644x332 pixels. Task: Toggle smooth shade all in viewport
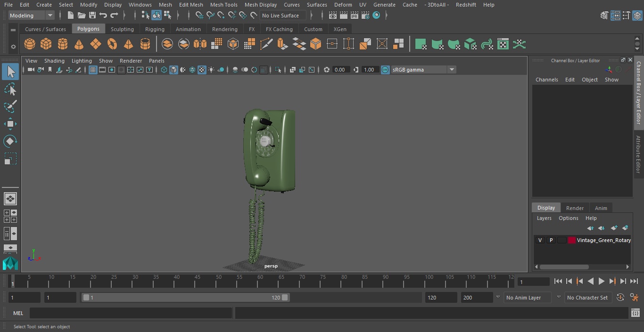tap(173, 70)
